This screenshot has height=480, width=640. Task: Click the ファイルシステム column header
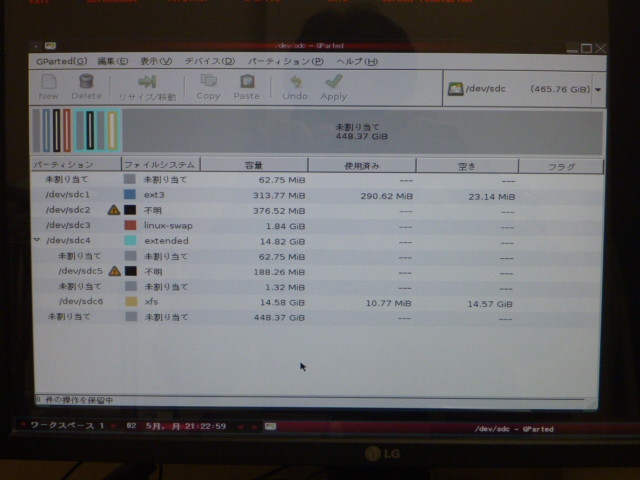[x=161, y=164]
